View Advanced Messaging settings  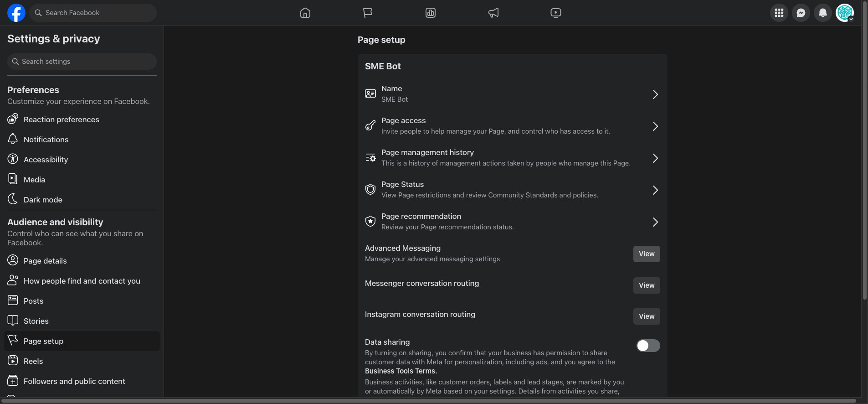click(647, 254)
